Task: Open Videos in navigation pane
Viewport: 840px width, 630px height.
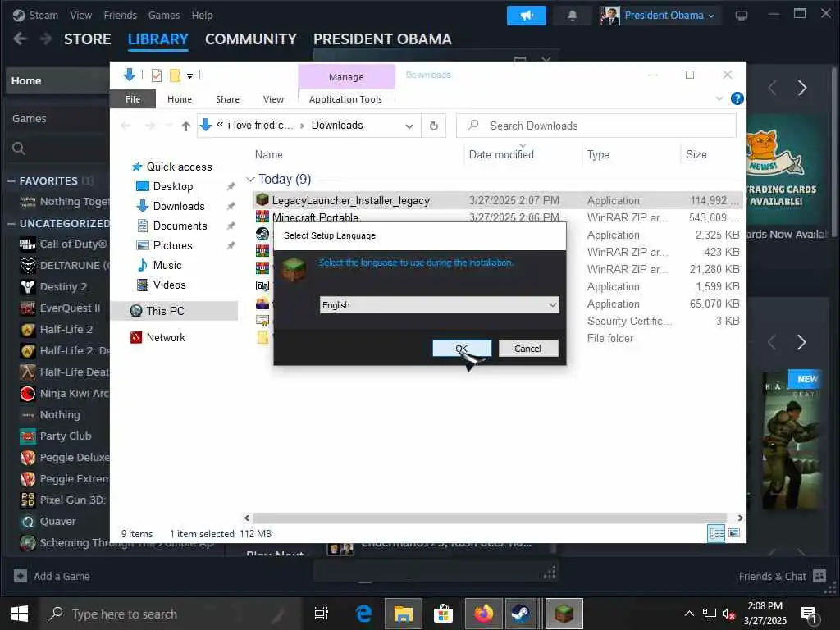Action: tap(169, 285)
